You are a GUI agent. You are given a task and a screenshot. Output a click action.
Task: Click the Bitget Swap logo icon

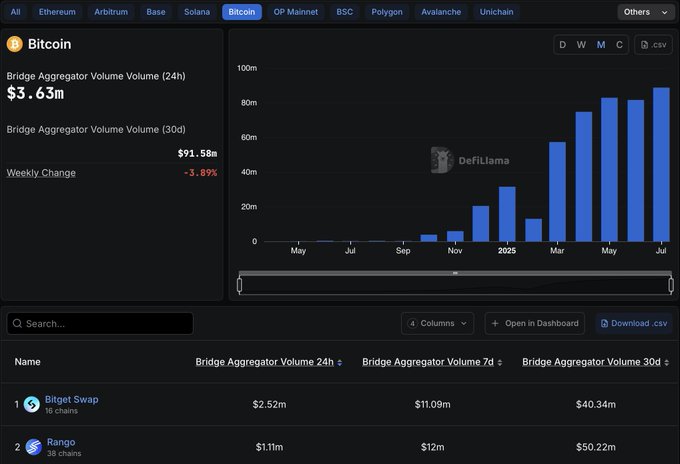(32, 405)
